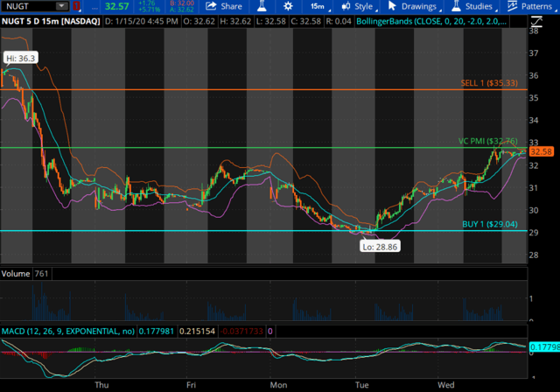
Task: Click the volume value 761
Action: point(41,274)
